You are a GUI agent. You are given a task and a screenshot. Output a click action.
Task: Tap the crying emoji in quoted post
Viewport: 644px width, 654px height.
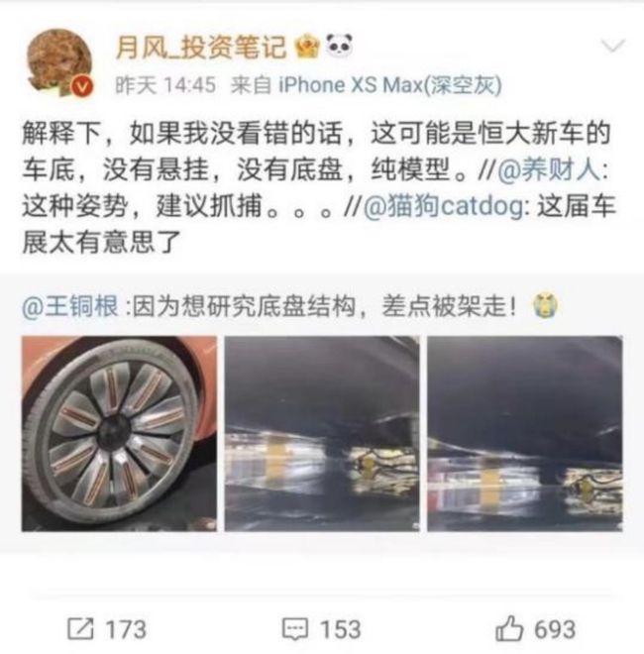[546, 306]
